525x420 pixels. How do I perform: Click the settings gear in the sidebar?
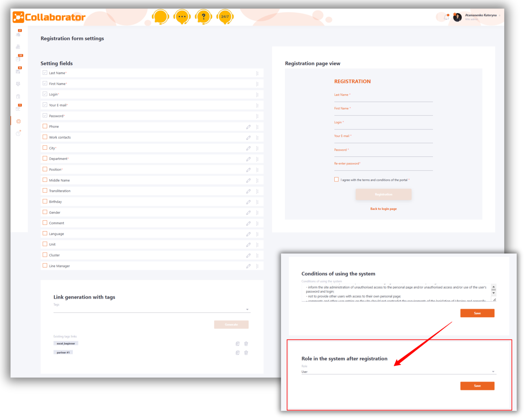(x=18, y=121)
